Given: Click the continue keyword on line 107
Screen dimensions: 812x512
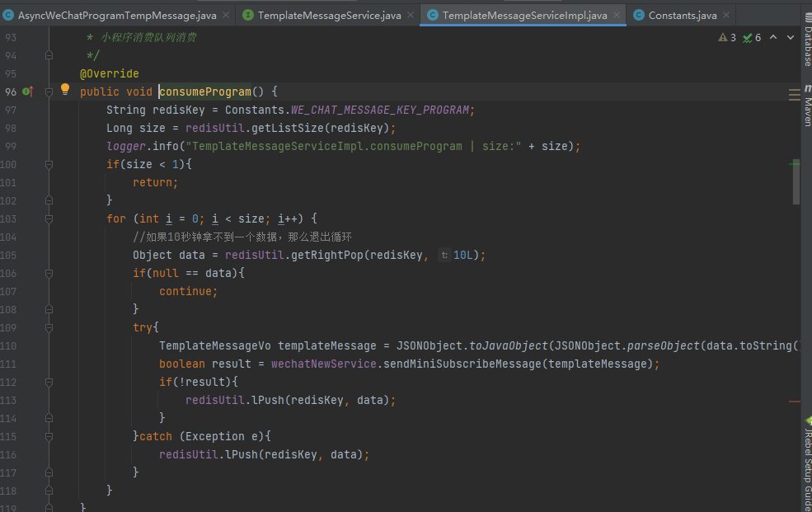Looking at the screenshot, I should pyautogui.click(x=185, y=292).
